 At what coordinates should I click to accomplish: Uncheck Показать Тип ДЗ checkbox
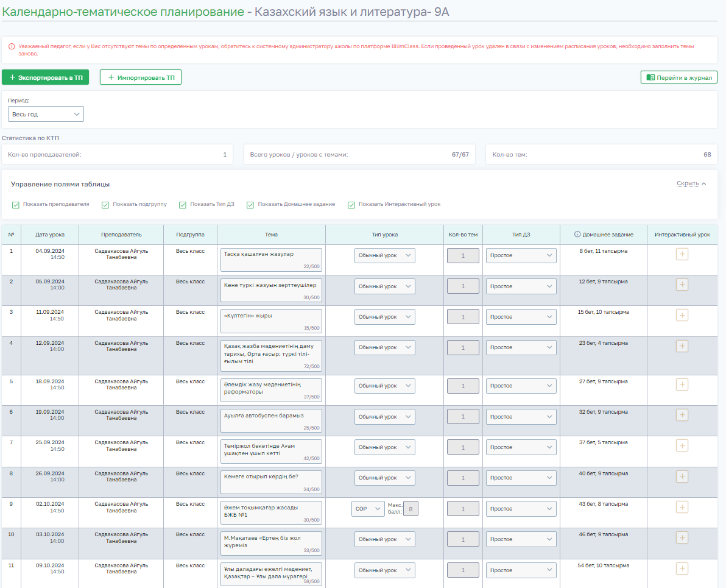(183, 205)
